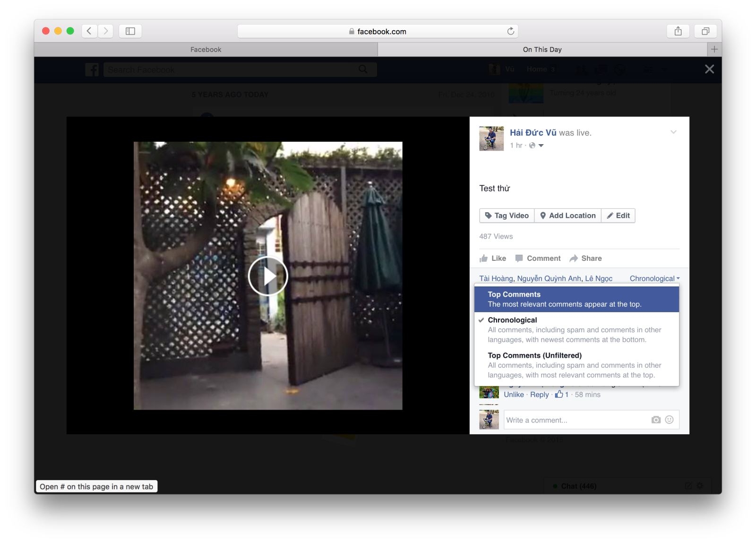Open chat settings gear icon

click(x=700, y=486)
